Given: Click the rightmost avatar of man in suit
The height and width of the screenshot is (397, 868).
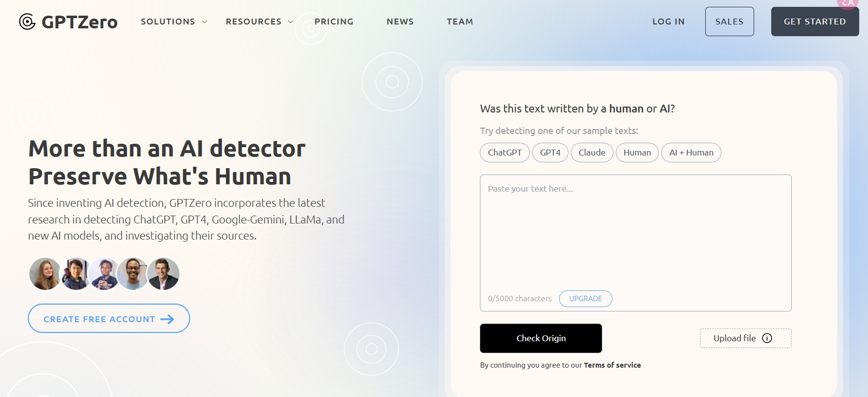Looking at the screenshot, I should point(164,274).
